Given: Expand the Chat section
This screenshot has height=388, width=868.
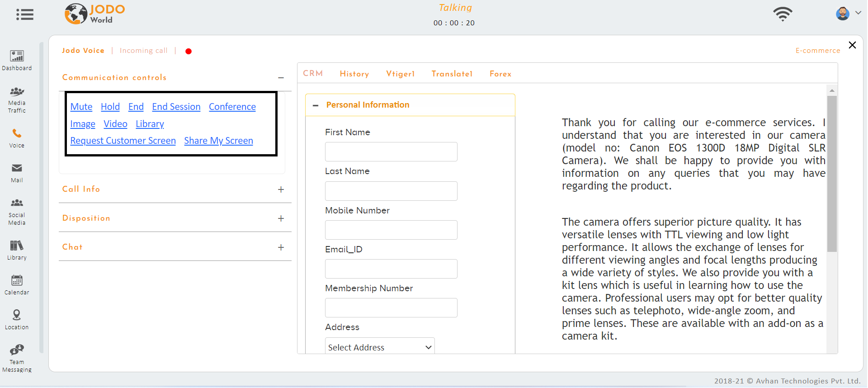Looking at the screenshot, I should [x=281, y=247].
